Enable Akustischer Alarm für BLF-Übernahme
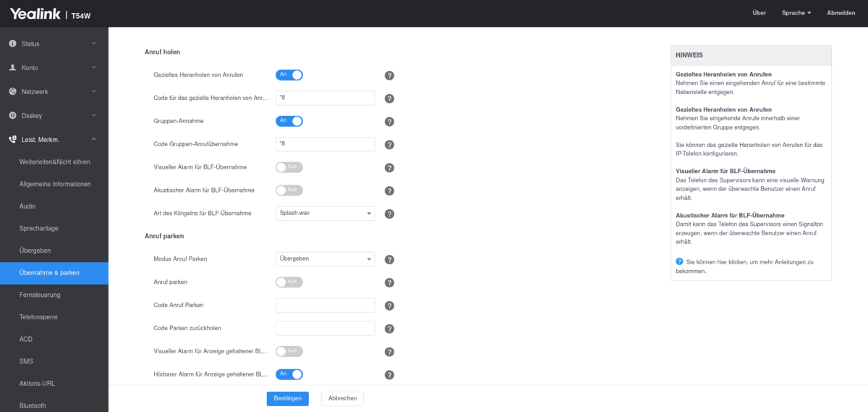The image size is (868, 412). 289,190
